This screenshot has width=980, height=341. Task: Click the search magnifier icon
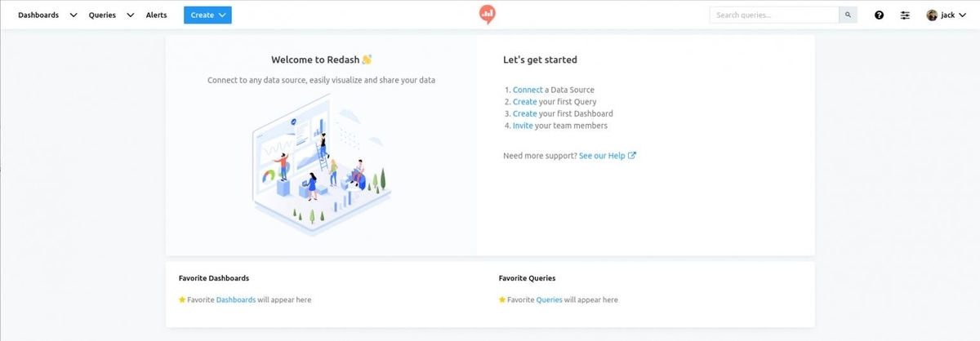tap(849, 15)
